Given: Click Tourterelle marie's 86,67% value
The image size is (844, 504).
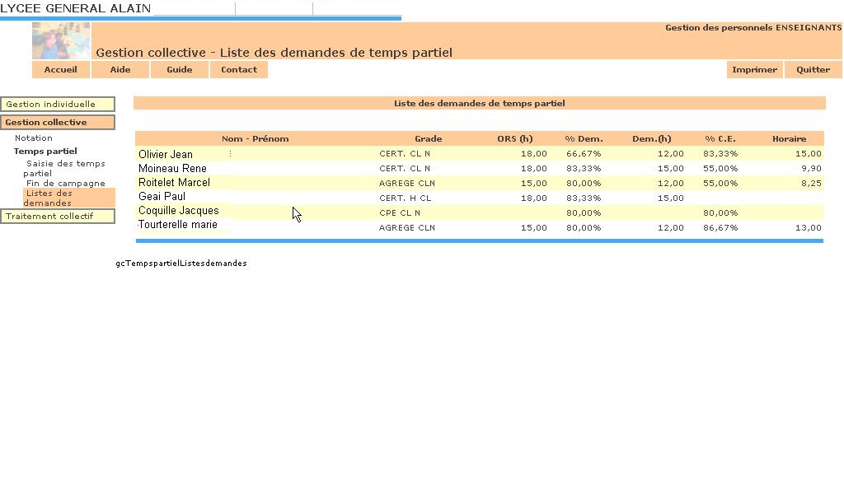Looking at the screenshot, I should coord(720,228).
